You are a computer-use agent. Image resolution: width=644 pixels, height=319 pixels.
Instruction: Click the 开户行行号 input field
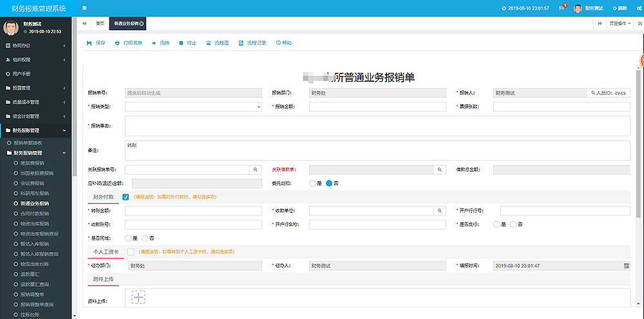[565, 211]
